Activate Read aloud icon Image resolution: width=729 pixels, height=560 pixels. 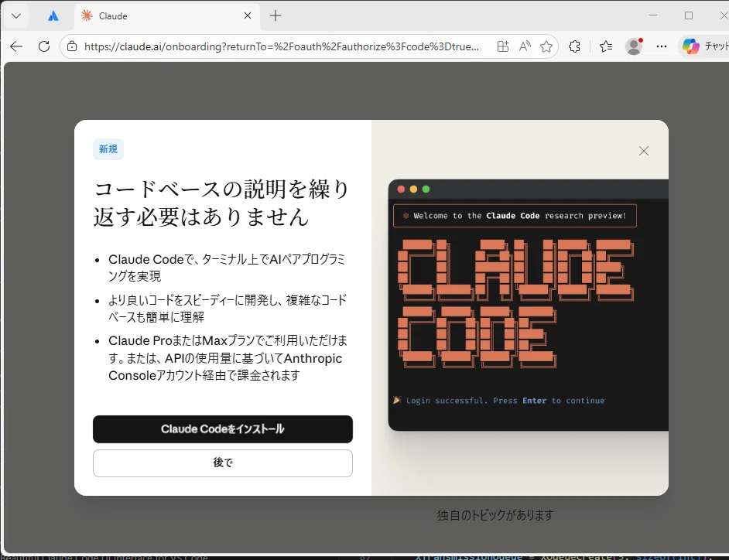(525, 46)
